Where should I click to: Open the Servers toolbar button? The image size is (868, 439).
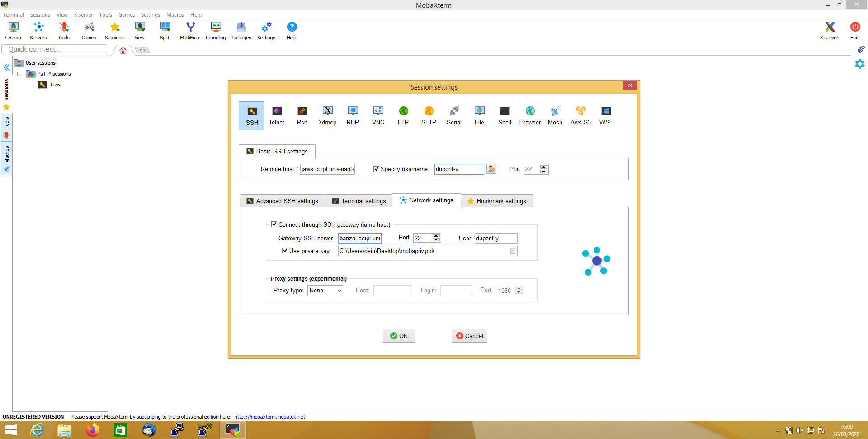pos(38,31)
